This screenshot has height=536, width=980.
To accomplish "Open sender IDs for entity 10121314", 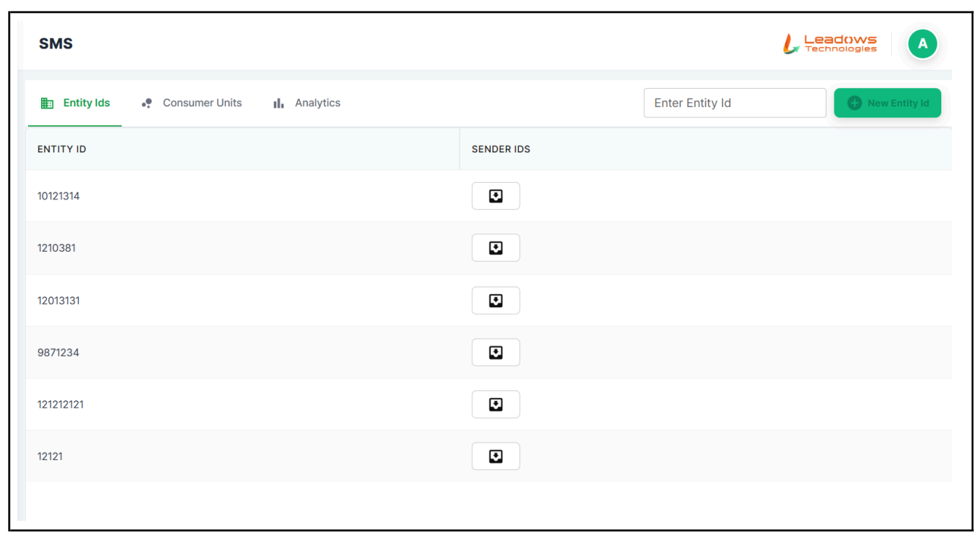I will [495, 196].
